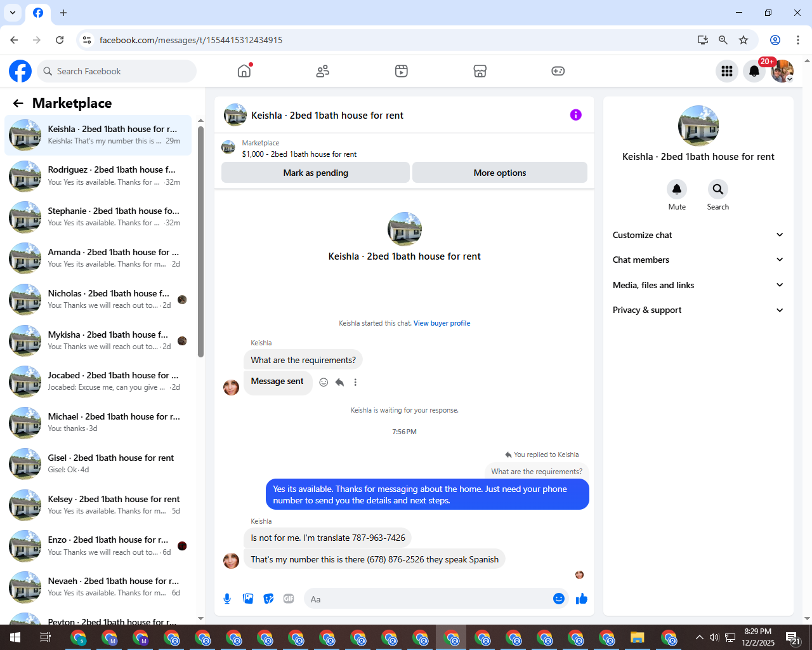Viewport: 812px width, 650px height.
Task: Open Jocabed conversation
Action: 98,381
